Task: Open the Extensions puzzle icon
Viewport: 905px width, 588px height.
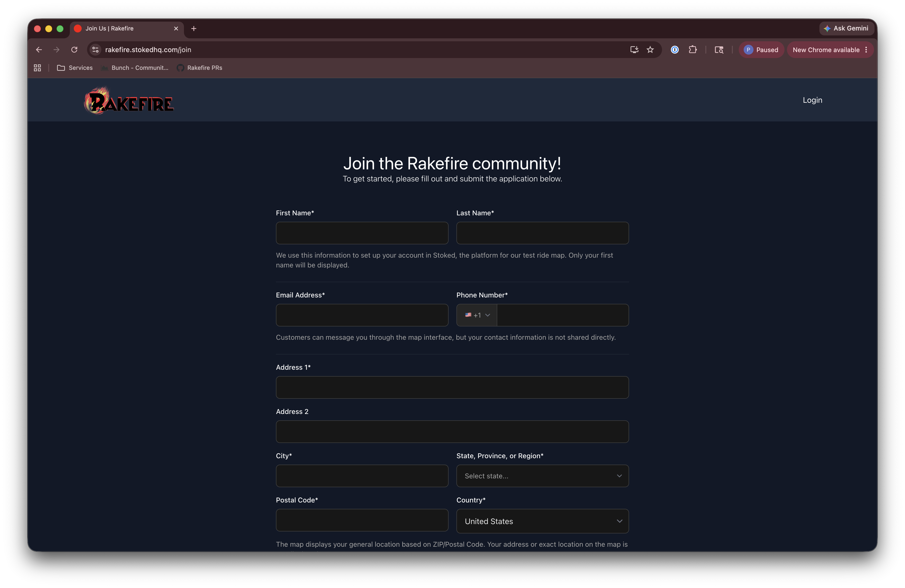Action: [693, 50]
